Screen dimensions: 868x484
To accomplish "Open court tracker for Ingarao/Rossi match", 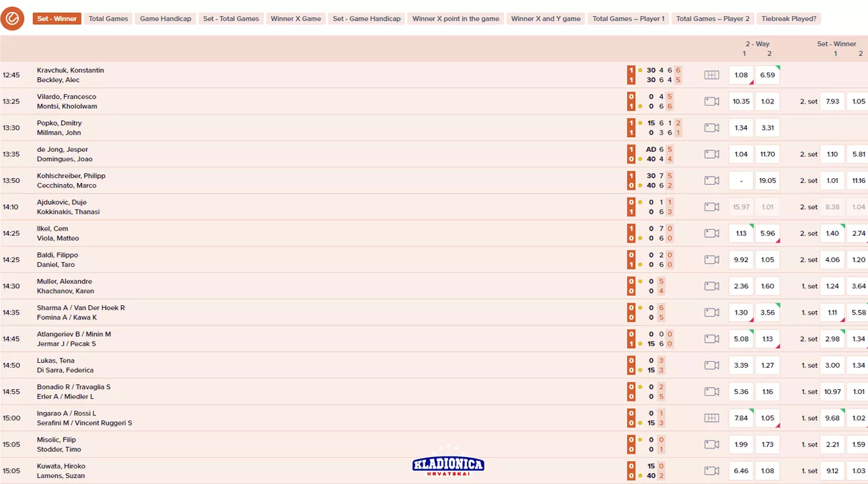I will tap(711, 418).
